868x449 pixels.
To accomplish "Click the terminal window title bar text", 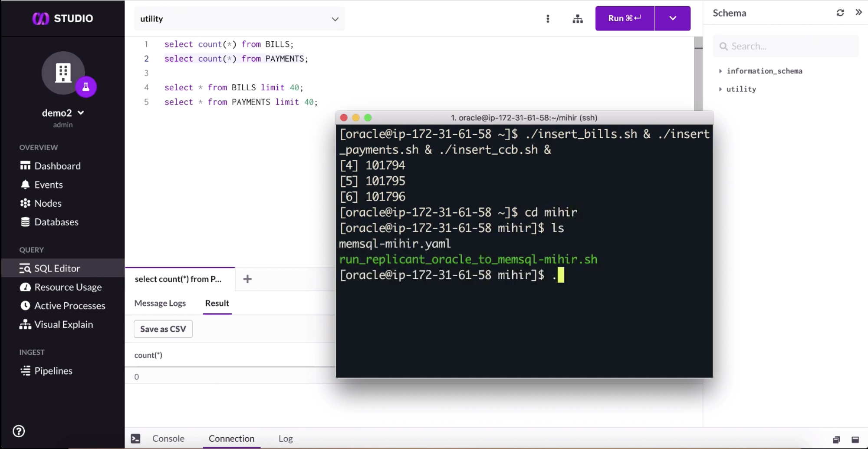I will coord(524,118).
